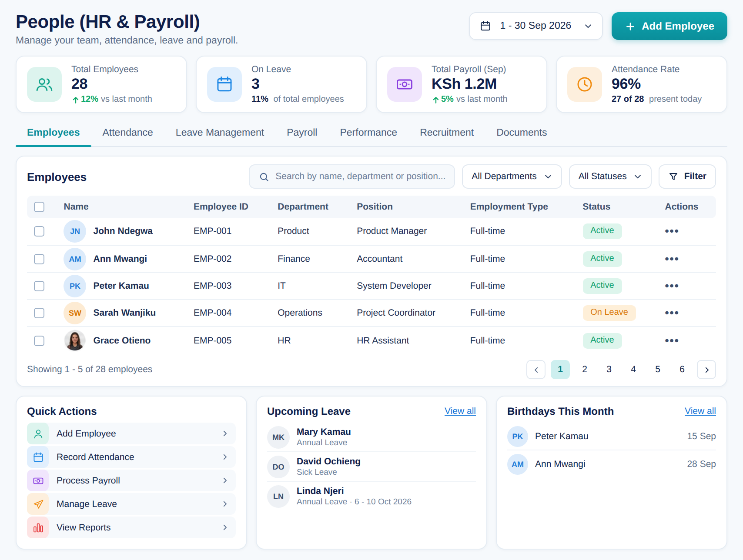Open actions menu for Peter Kamau
This screenshot has width=743, height=560.
(x=672, y=286)
